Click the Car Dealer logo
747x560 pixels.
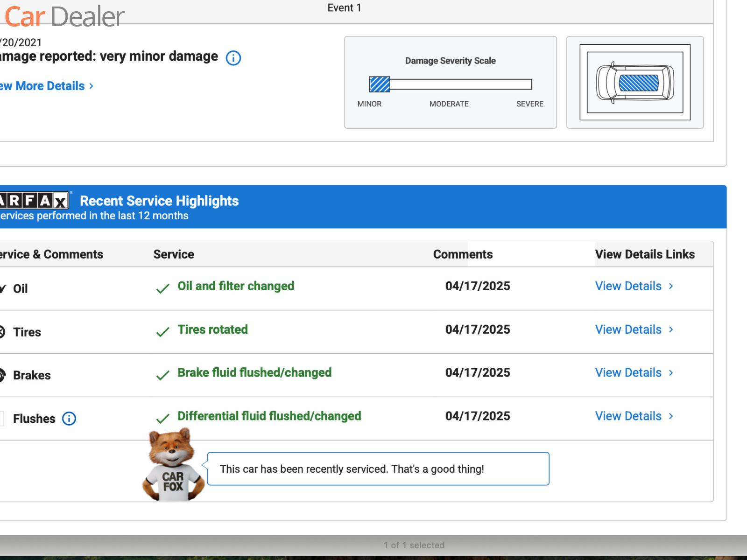click(x=64, y=16)
